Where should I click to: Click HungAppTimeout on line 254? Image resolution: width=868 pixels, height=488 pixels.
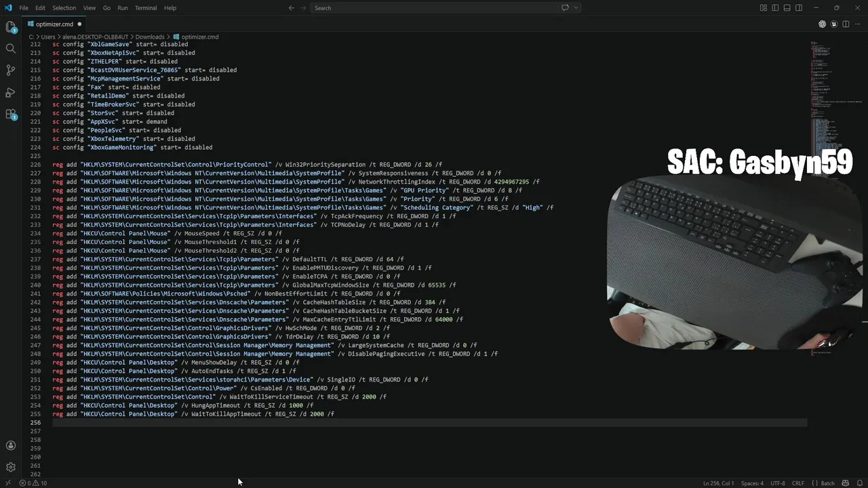(216, 405)
